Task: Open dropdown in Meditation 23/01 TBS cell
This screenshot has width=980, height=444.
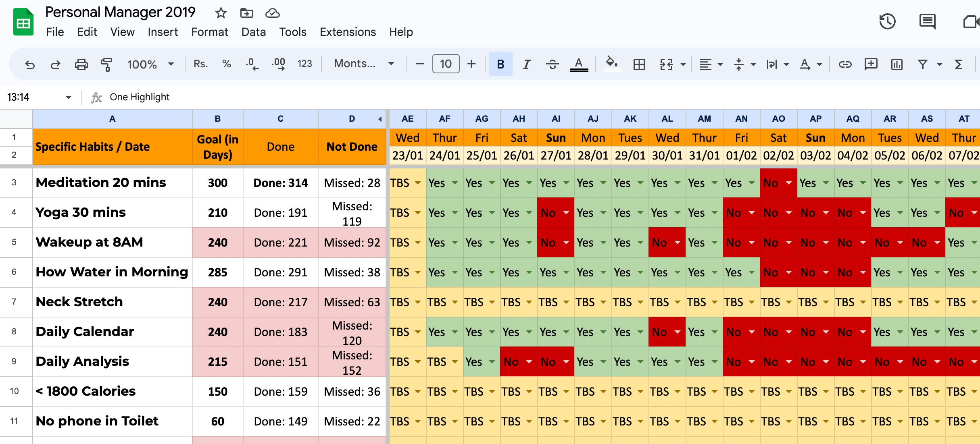Action: (x=418, y=183)
